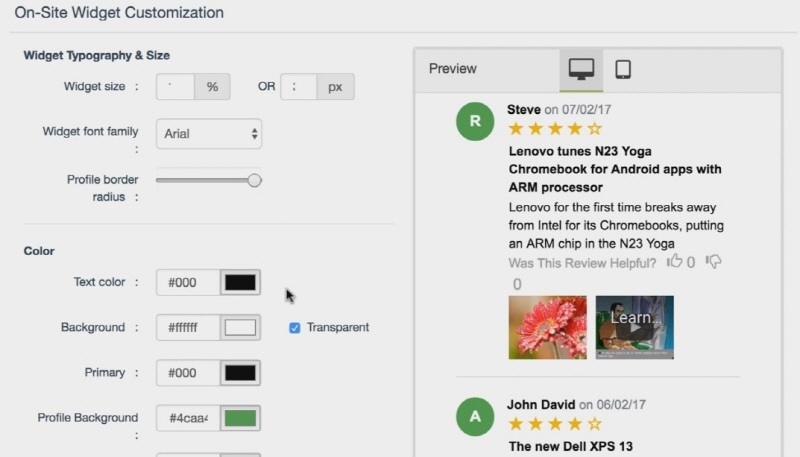Click the % unit addon label
Screen dimensions: 800x457
[212, 87]
